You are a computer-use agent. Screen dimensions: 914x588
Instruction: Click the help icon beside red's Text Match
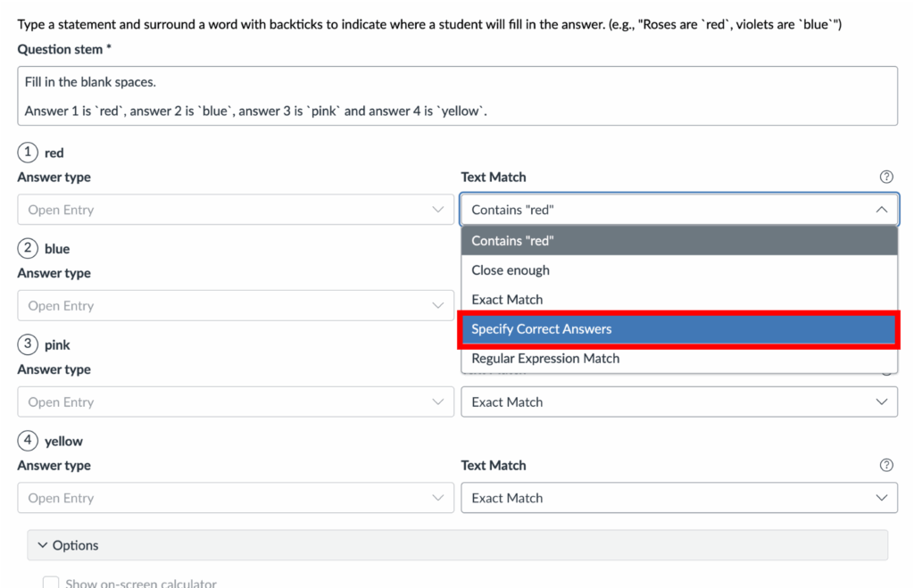tap(886, 177)
